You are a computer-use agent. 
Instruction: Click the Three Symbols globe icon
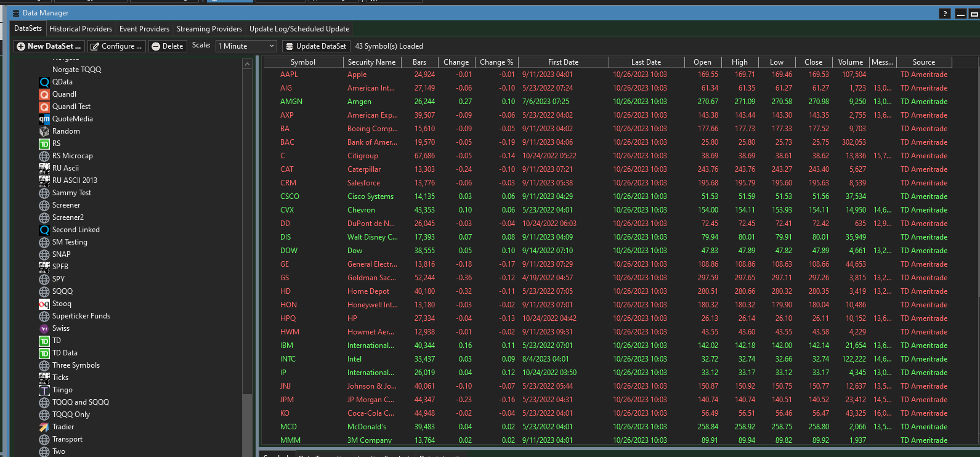coord(44,365)
